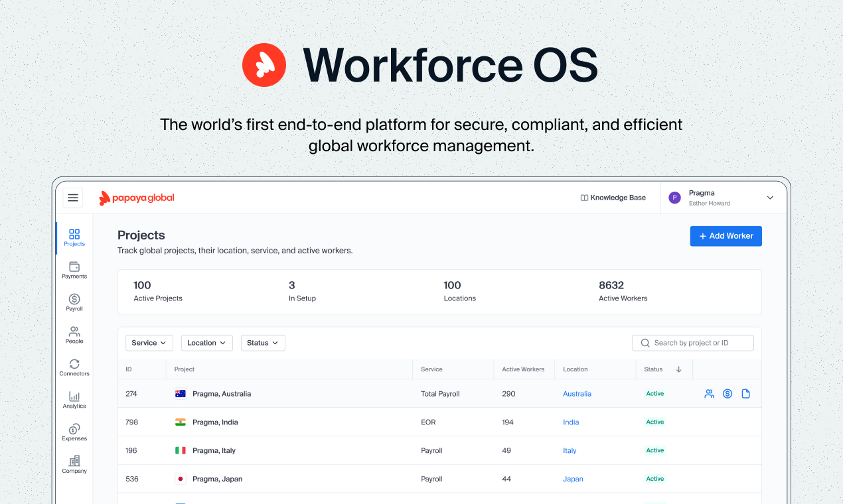Click the Italy flag icon
Viewport: 843px width, 504px height.
pyautogui.click(x=181, y=450)
